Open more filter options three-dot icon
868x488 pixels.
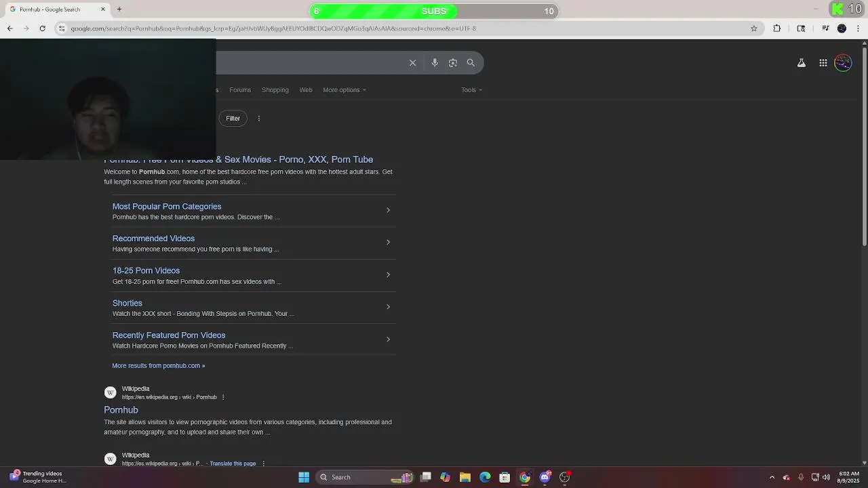click(x=258, y=118)
